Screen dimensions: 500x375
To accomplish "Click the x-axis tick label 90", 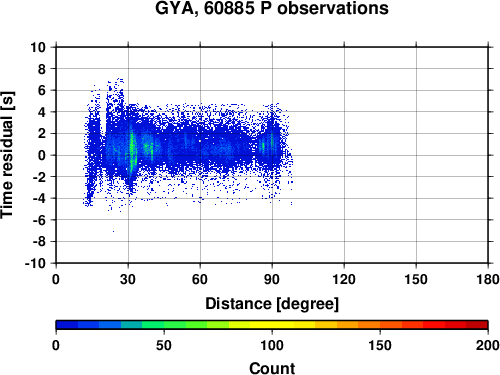I will (272, 279).
